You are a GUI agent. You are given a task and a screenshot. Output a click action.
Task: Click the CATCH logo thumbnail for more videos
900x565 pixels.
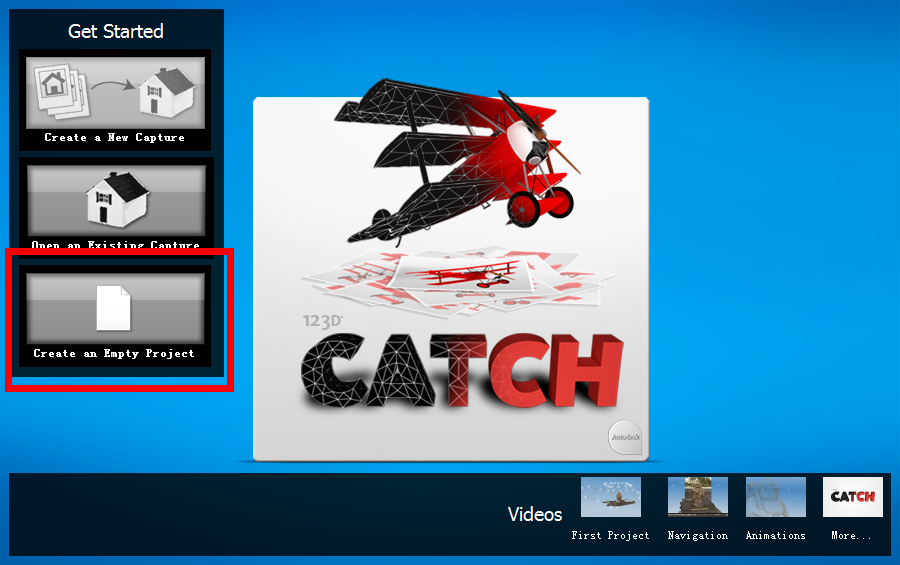point(852,497)
